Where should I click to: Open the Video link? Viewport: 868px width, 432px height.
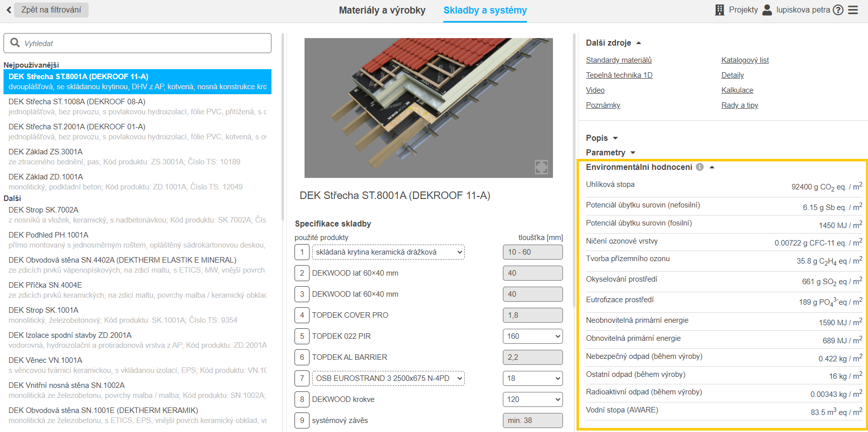[595, 90]
